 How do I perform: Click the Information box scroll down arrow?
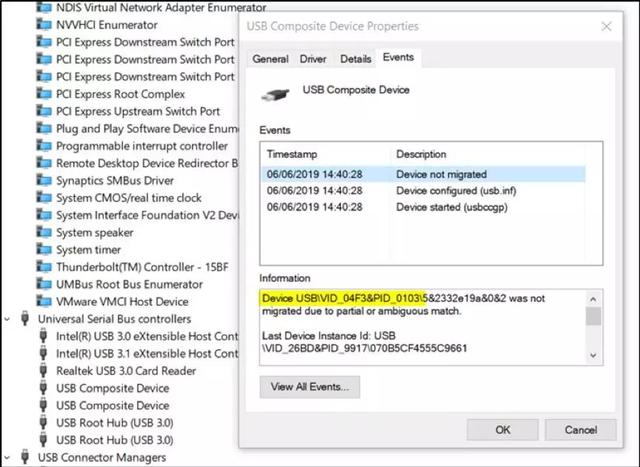point(593,356)
